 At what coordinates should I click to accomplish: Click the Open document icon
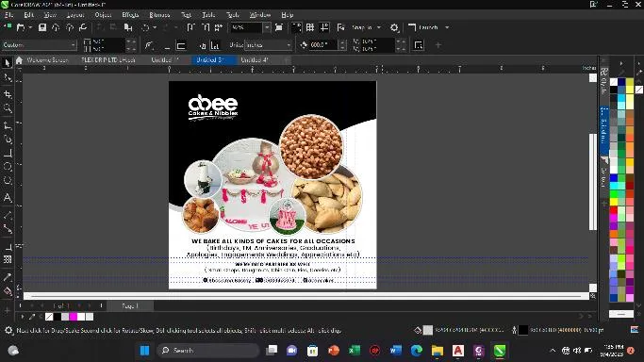coord(21,27)
